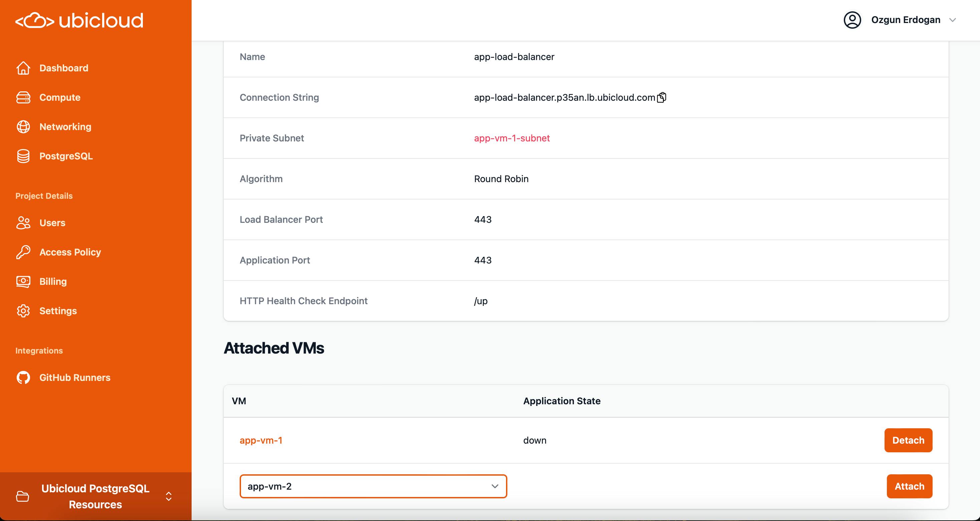Image resolution: width=980 pixels, height=521 pixels.
Task: Click the Billing banknote icon
Action: tap(23, 282)
